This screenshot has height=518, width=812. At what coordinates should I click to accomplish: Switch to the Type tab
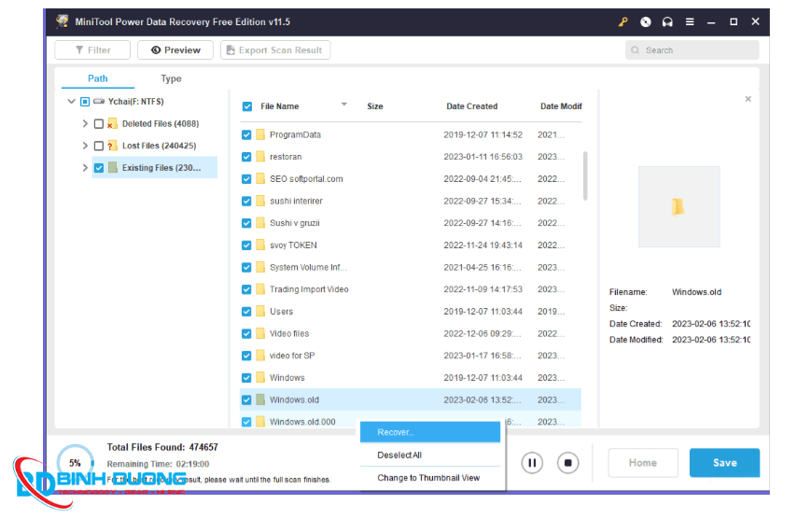[171, 78]
